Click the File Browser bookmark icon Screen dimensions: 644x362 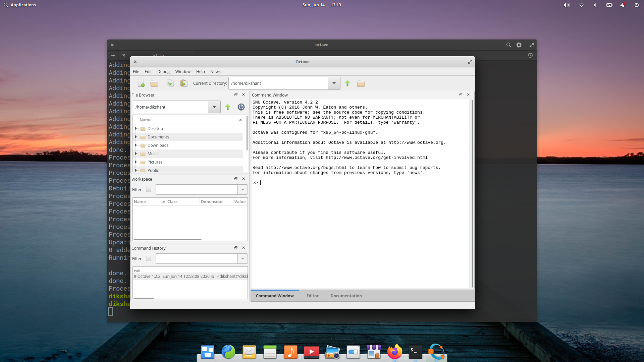pos(240,107)
